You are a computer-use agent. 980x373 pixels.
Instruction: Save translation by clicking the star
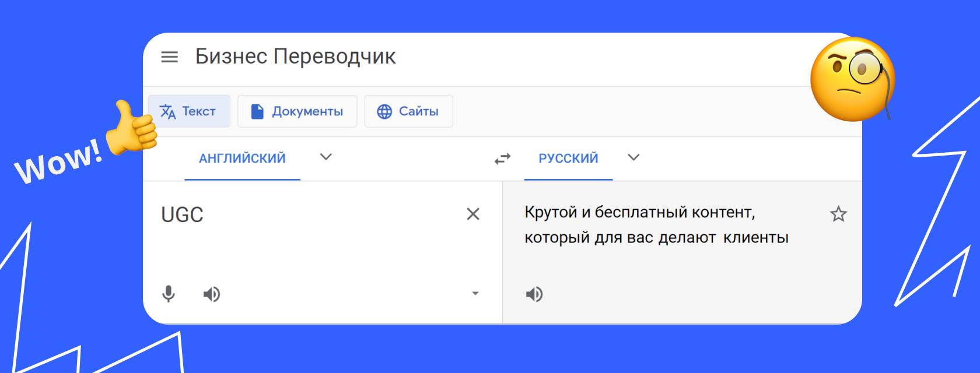coord(838,214)
